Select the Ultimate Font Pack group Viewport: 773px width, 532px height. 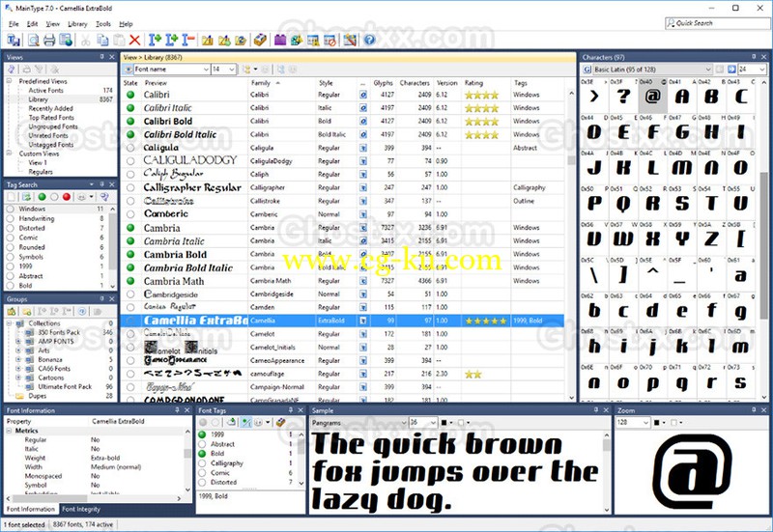[x=65, y=386]
